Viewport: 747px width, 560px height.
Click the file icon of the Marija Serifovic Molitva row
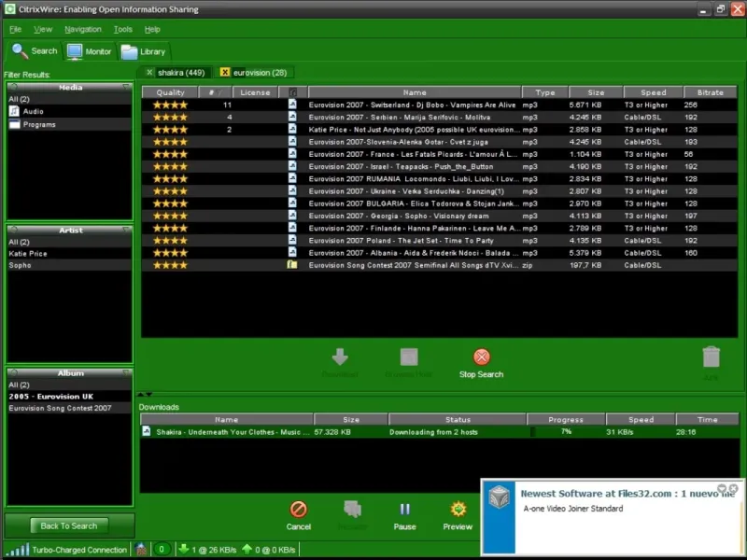click(292, 117)
